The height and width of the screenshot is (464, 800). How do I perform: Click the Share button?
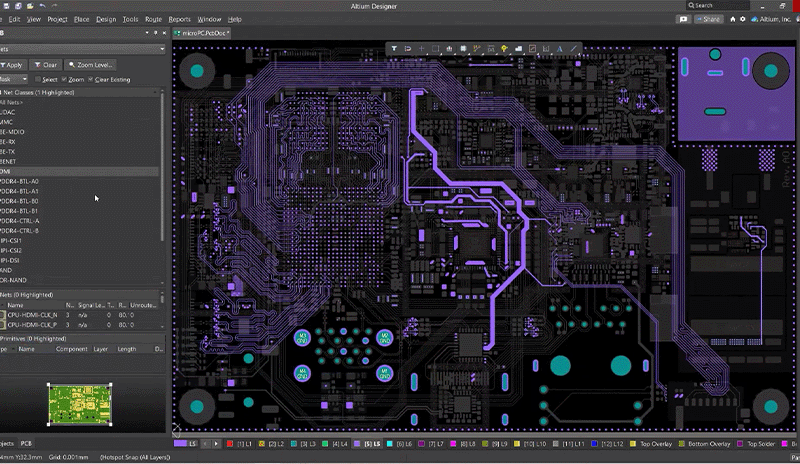(711, 19)
